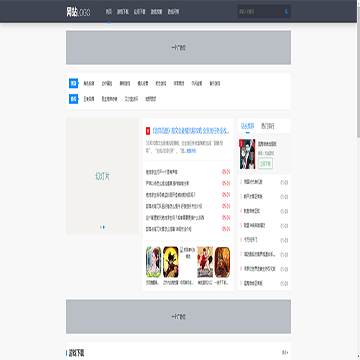Open the rank 1 game cover thumbnail
360x360 pixels.
click(x=247, y=154)
